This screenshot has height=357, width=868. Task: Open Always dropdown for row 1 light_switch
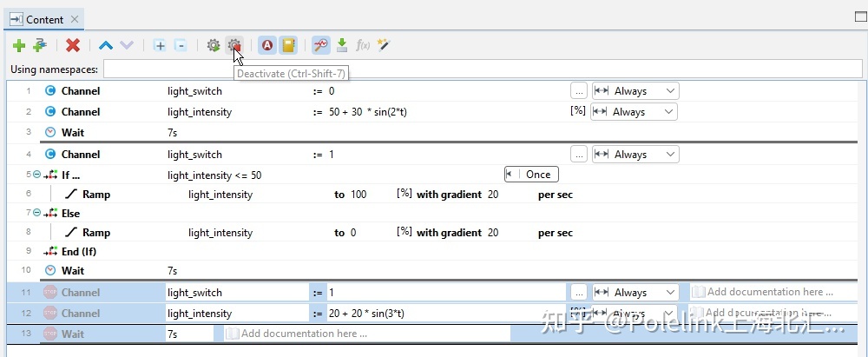click(x=635, y=91)
